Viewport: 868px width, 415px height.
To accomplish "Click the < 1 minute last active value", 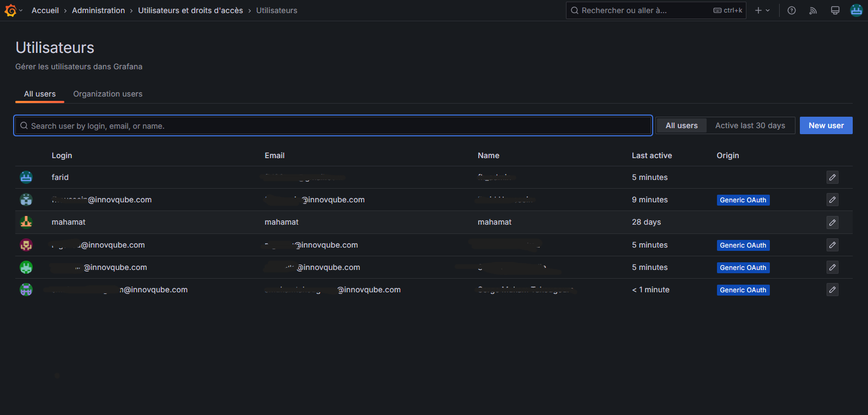I will point(650,290).
